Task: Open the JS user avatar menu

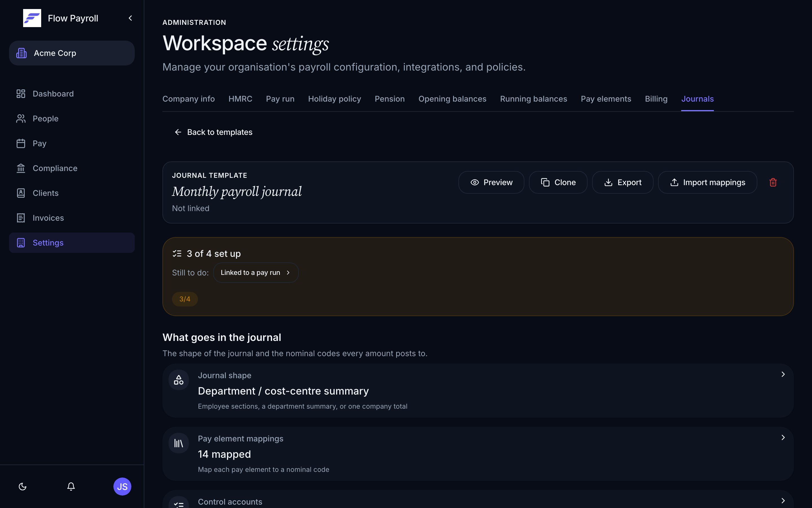Action: 122,487
